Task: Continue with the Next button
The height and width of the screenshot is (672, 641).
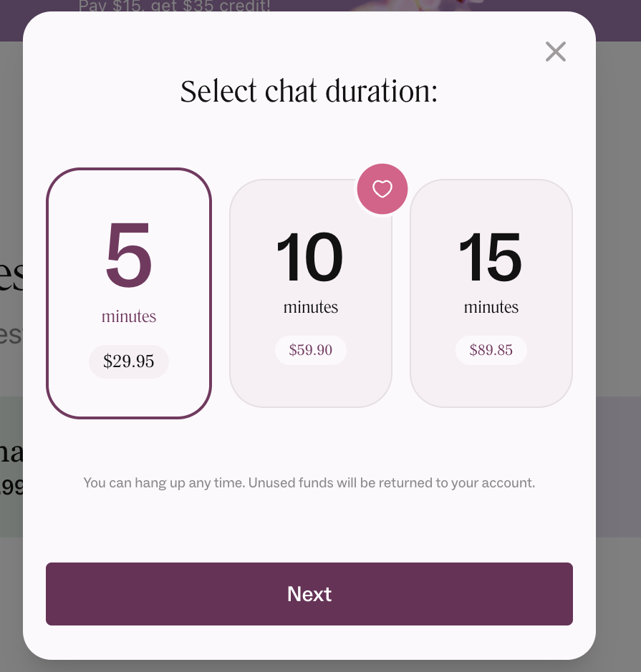Action: [x=309, y=593]
